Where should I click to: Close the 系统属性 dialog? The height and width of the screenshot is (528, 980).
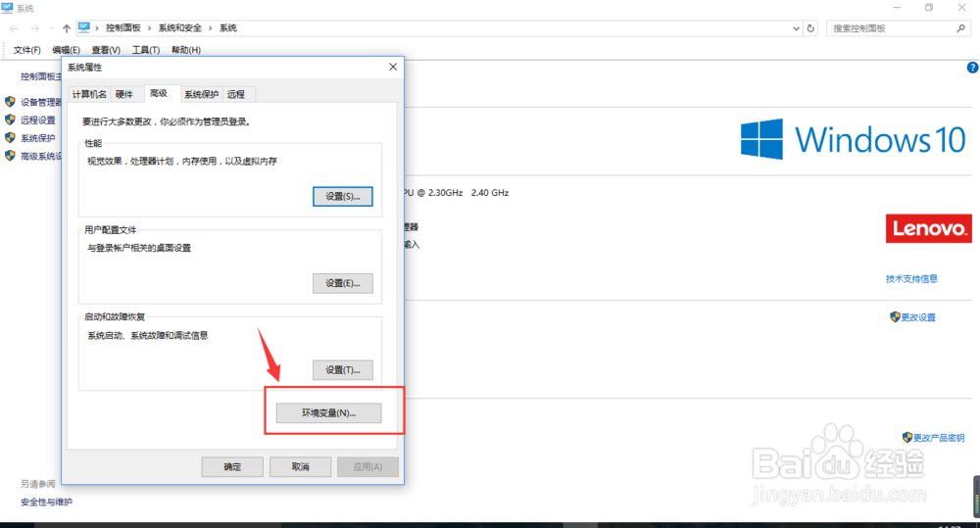(x=393, y=67)
